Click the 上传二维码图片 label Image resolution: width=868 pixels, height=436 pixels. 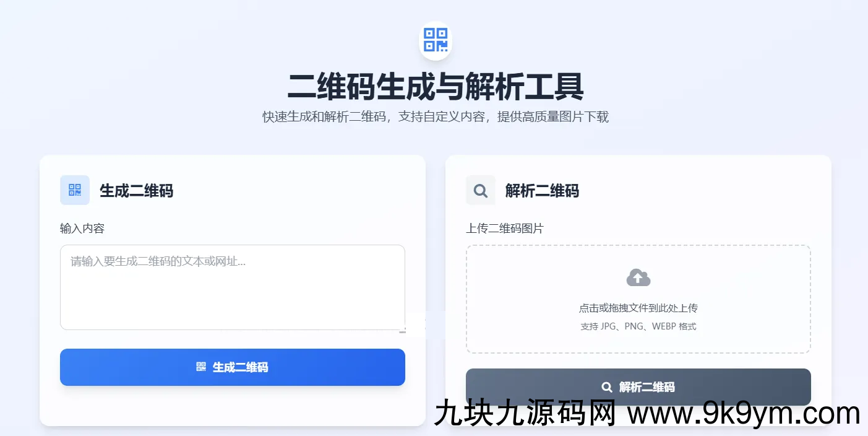click(x=505, y=229)
